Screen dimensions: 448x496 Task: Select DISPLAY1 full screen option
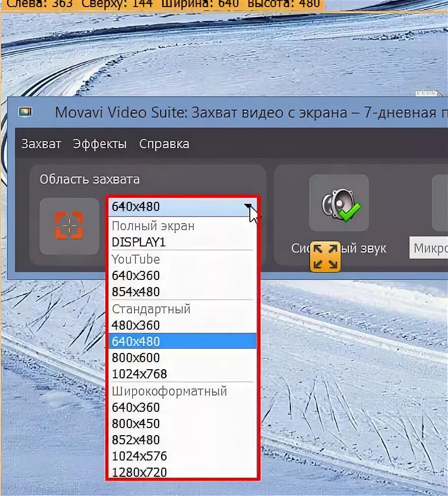tap(183, 242)
